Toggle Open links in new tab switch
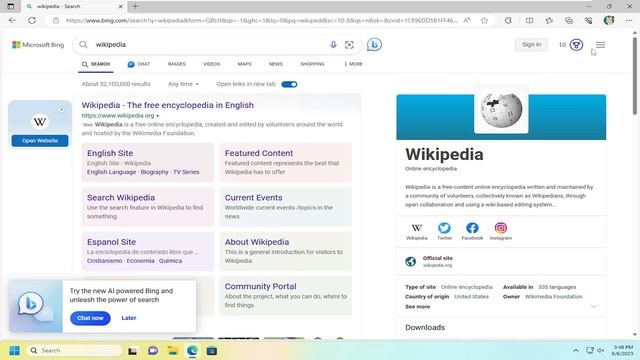 [x=289, y=84]
